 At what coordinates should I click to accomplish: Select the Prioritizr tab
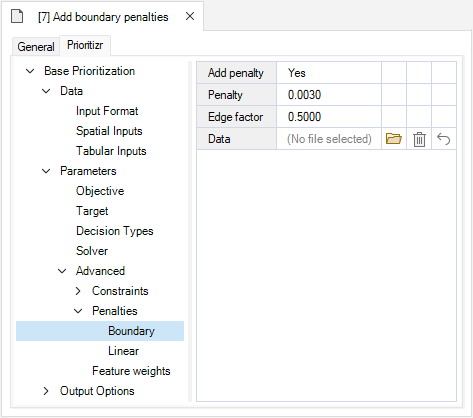coord(85,45)
